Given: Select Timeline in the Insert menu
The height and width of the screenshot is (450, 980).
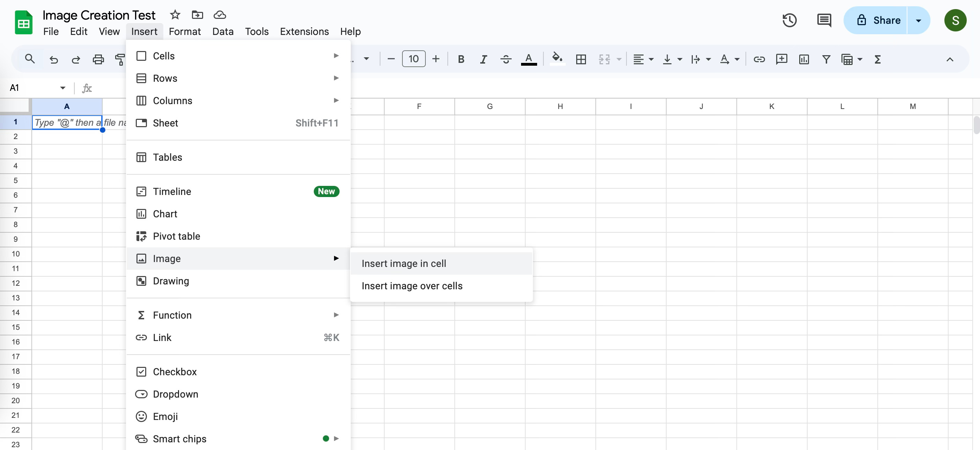Looking at the screenshot, I should 238,191.
